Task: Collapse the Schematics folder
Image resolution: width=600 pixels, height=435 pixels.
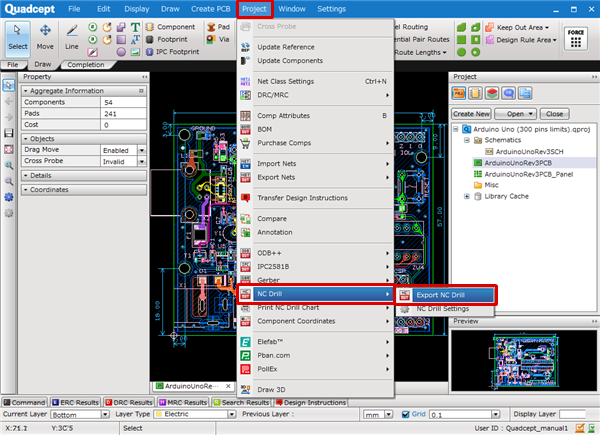Action: tap(467, 140)
